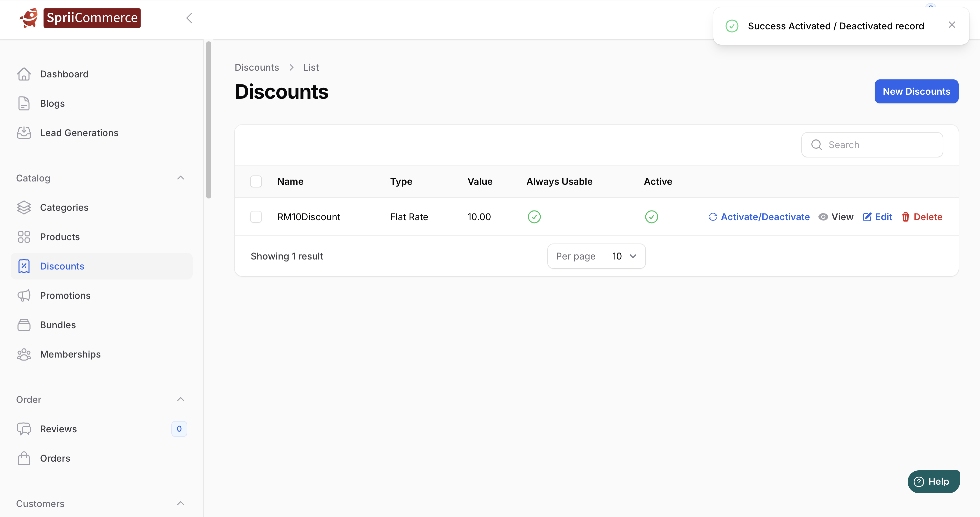Image resolution: width=980 pixels, height=517 pixels.
Task: Click the Orders shopping bag icon
Action: (24, 458)
